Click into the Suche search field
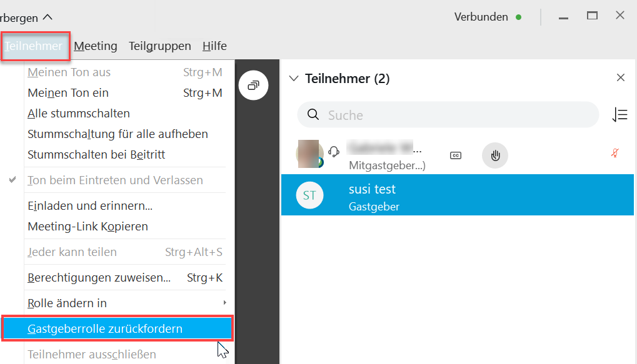The width and height of the screenshot is (637, 364). click(448, 115)
